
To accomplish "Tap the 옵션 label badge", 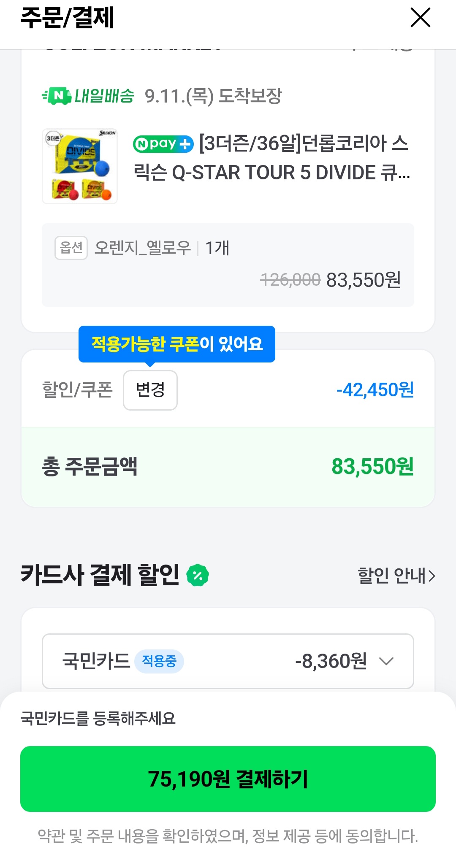I will tap(71, 248).
